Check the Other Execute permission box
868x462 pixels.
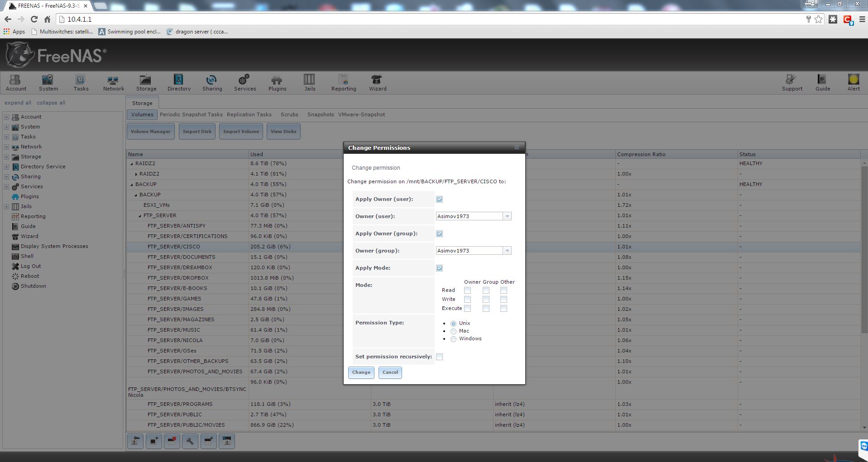coord(504,308)
